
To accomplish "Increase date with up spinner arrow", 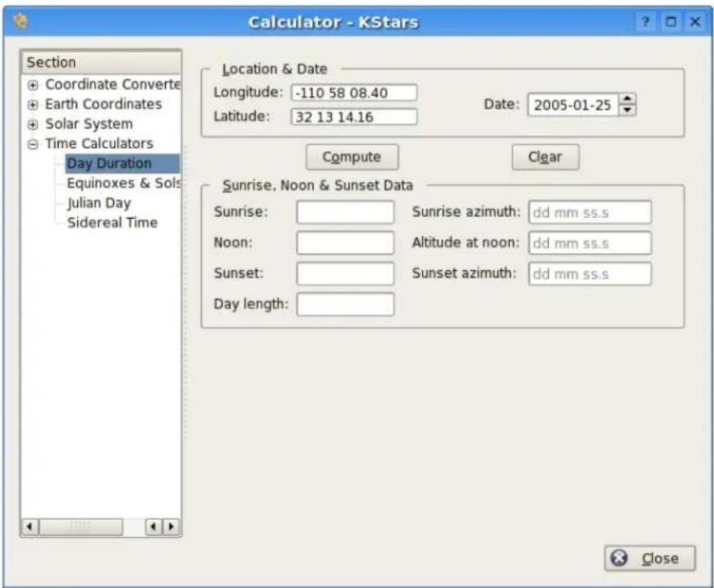I will [627, 99].
